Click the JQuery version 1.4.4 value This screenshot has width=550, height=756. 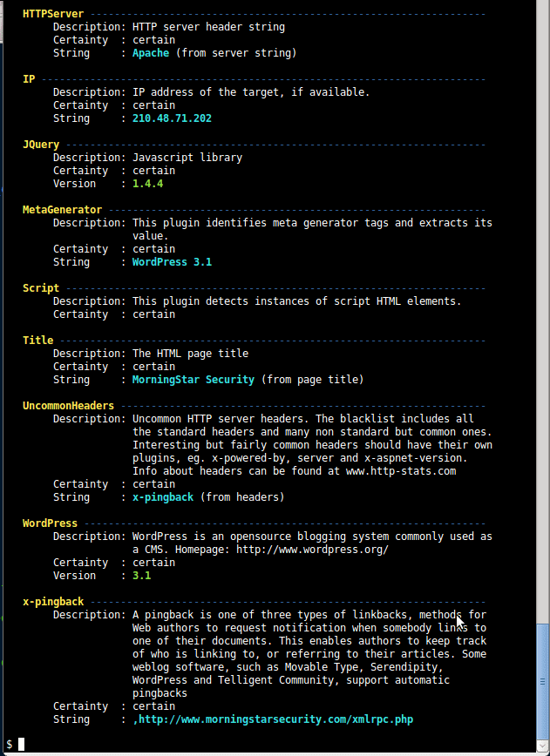[147, 184]
